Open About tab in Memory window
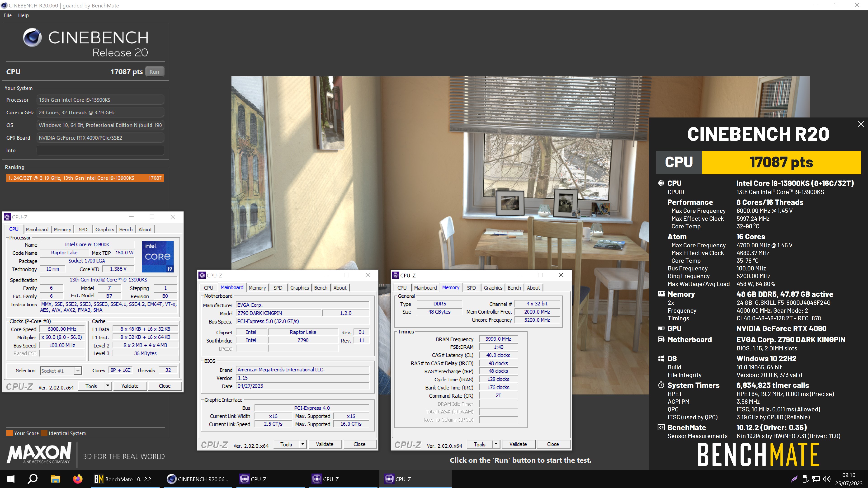 tap(533, 288)
